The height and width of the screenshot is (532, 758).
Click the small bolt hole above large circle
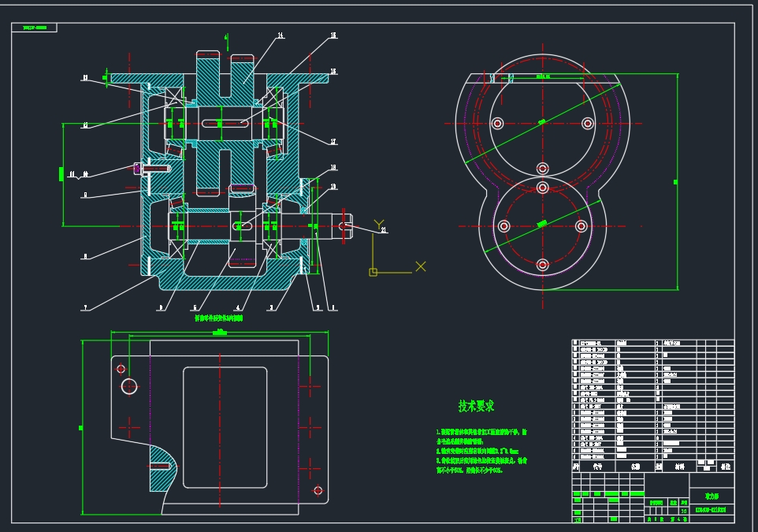coord(121,369)
